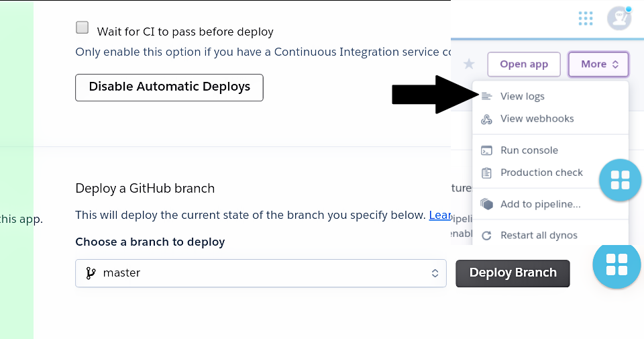644x339 pixels.
Task: Click the Wait for CI label text
Action: tap(185, 32)
